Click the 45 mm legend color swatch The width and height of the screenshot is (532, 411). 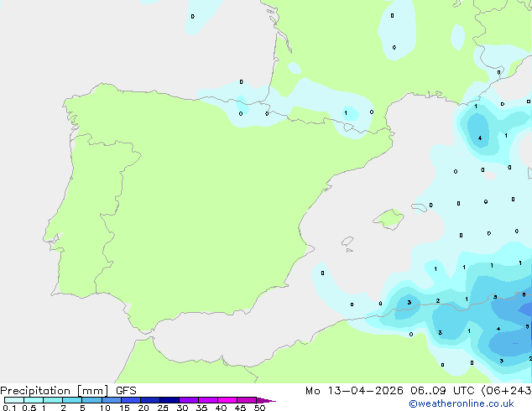tap(247, 400)
